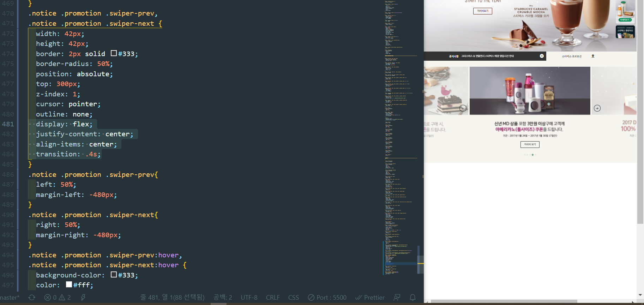The width and height of the screenshot is (644, 305).
Task: Click the first pagination dot of promotion slider
Action: [524, 155]
